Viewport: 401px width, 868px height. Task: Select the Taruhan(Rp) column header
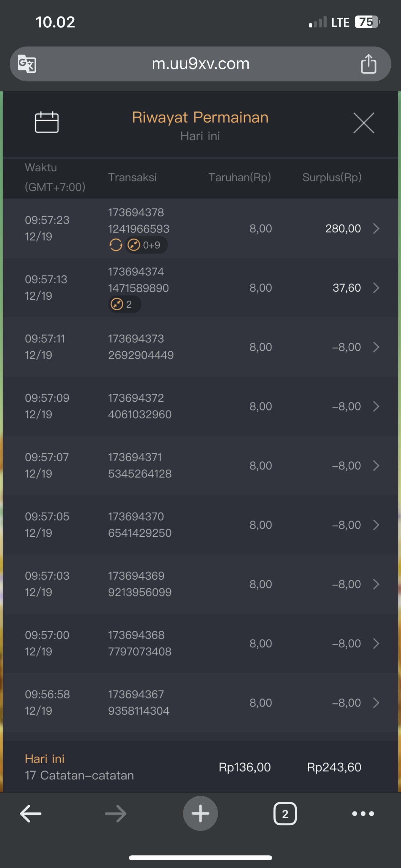coord(240,177)
